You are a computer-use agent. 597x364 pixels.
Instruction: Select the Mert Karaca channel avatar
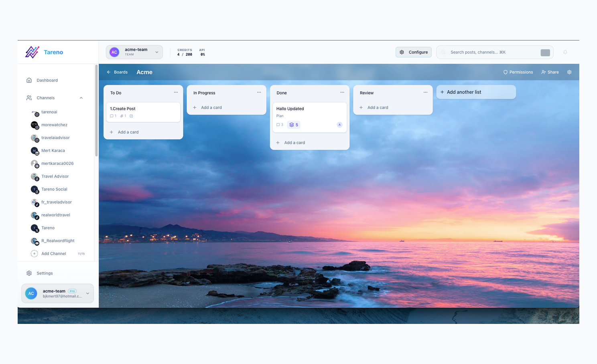click(35, 151)
